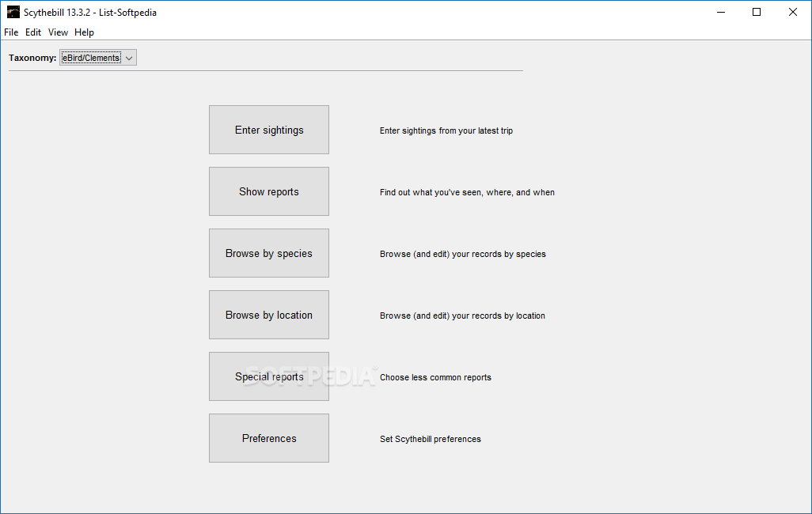The image size is (812, 514).
Task: Minimize the Scythebill window
Action: coord(721,12)
